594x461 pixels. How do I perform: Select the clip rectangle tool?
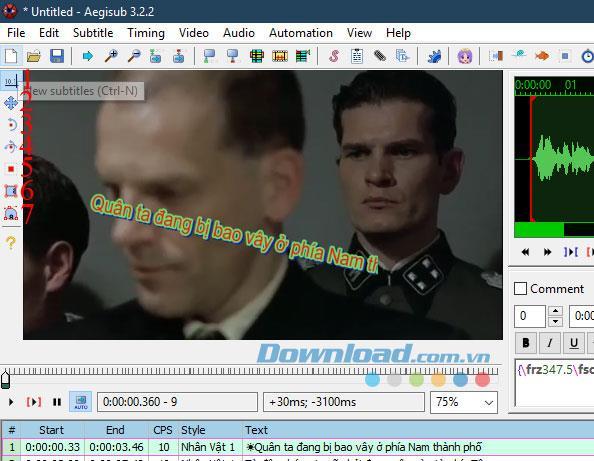pyautogui.click(x=11, y=191)
